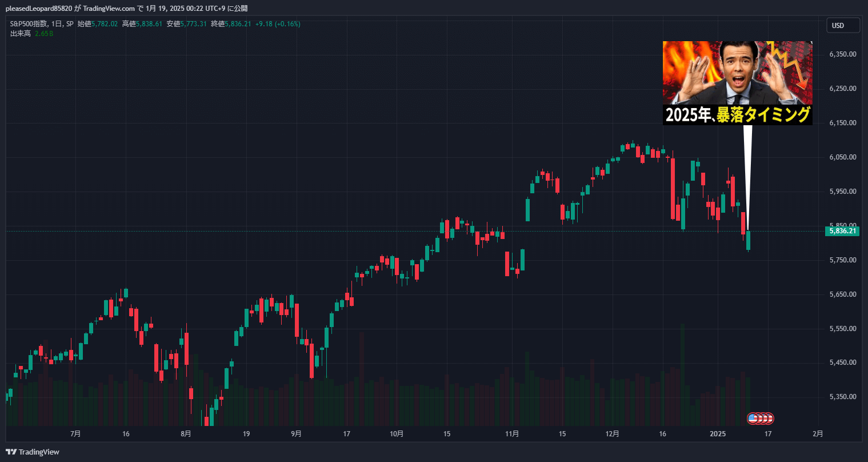Click the leftmost US flag economic event icon

pyautogui.click(x=753, y=419)
